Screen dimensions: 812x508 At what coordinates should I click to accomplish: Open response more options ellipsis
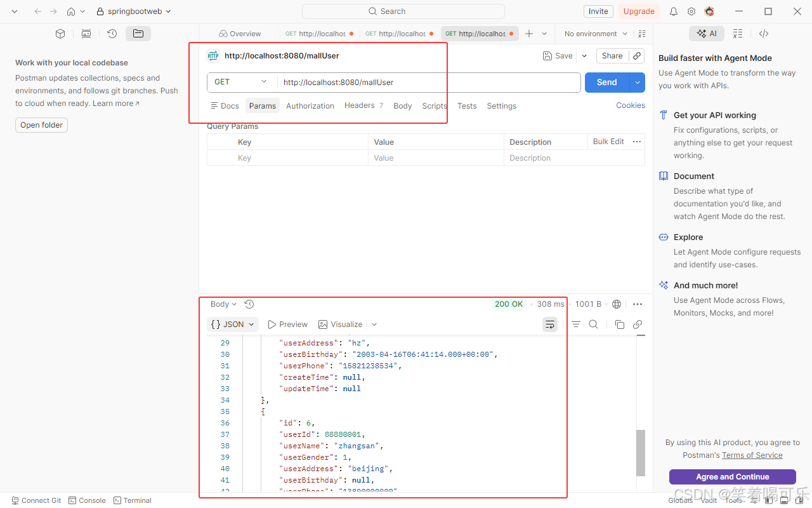click(638, 304)
